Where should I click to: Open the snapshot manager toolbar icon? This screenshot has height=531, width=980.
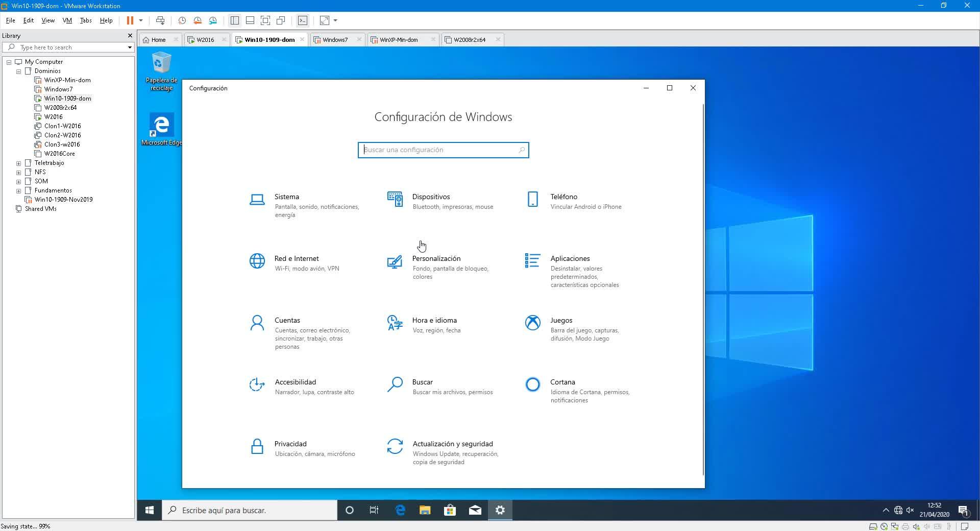(213, 20)
